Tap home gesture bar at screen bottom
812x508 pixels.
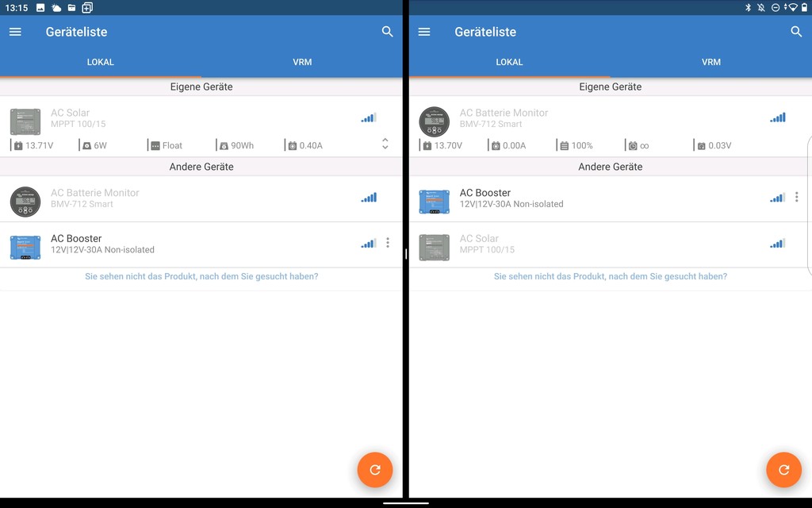(406, 502)
